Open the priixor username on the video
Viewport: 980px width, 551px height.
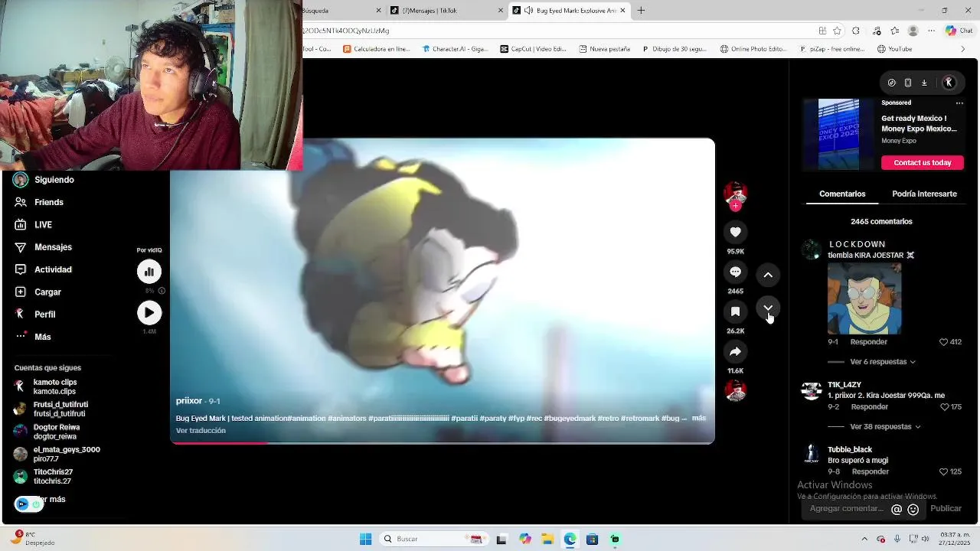pos(189,401)
